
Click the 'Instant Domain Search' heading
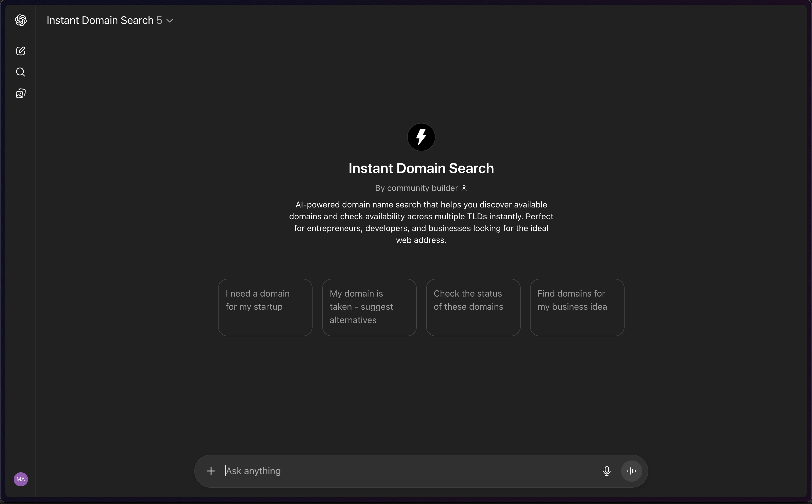point(421,168)
